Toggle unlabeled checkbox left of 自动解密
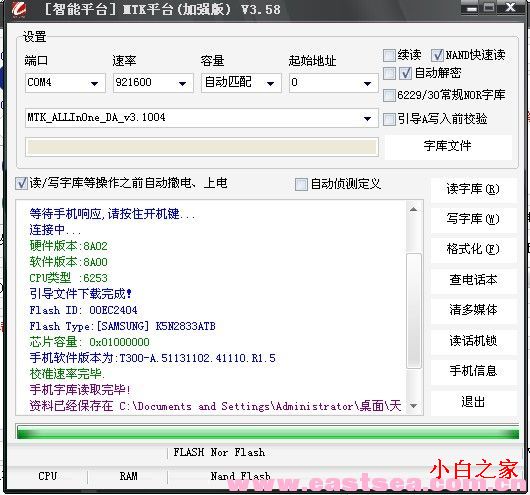 tap(389, 73)
